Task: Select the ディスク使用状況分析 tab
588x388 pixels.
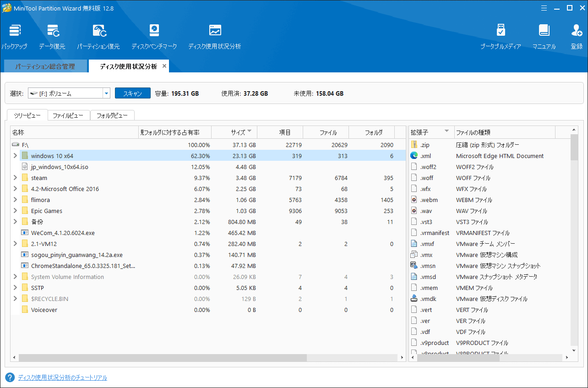Action: (129, 66)
